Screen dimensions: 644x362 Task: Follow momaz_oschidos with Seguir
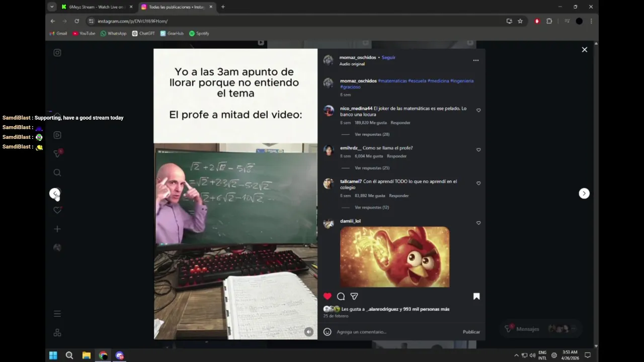click(388, 57)
